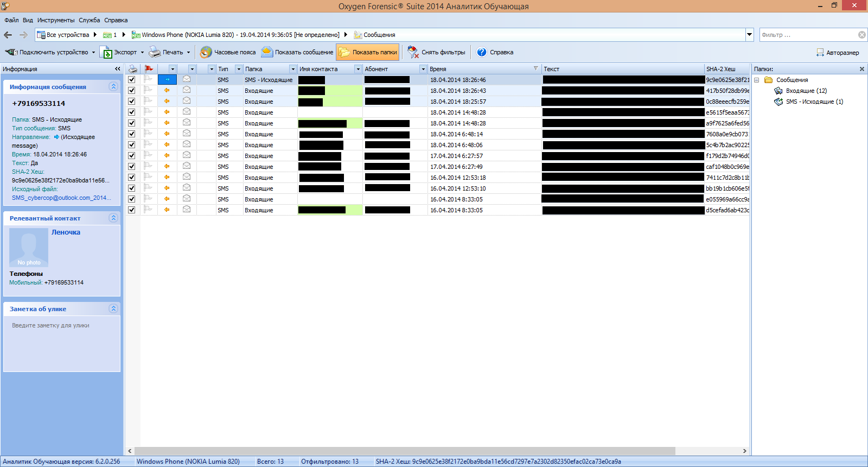868x467 pixels.
Task: Click the Сообщения folder icon in breadcrumb
Action: [x=358, y=35]
